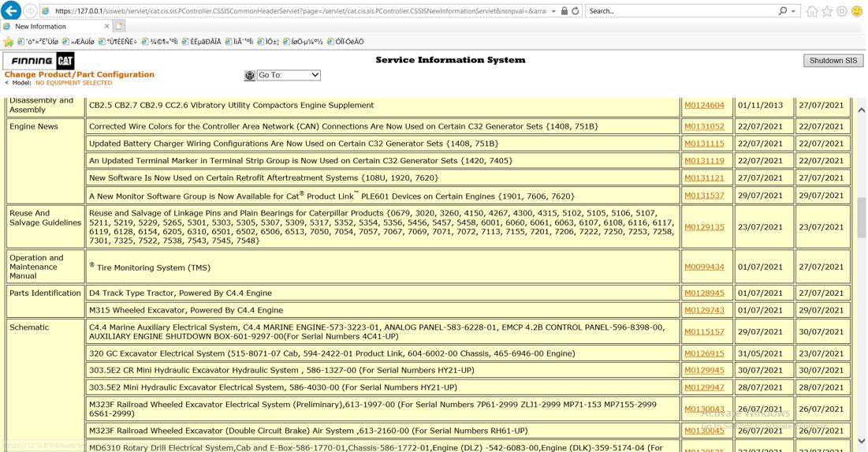This screenshot has width=868, height=452.
Task: Click the URL address field
Action: 300,11
